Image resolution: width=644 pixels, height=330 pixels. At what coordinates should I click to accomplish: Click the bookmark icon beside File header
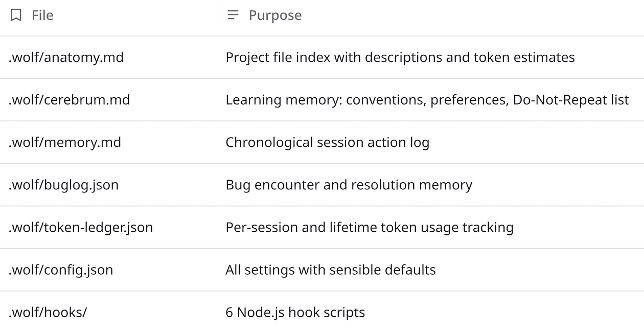pos(16,15)
